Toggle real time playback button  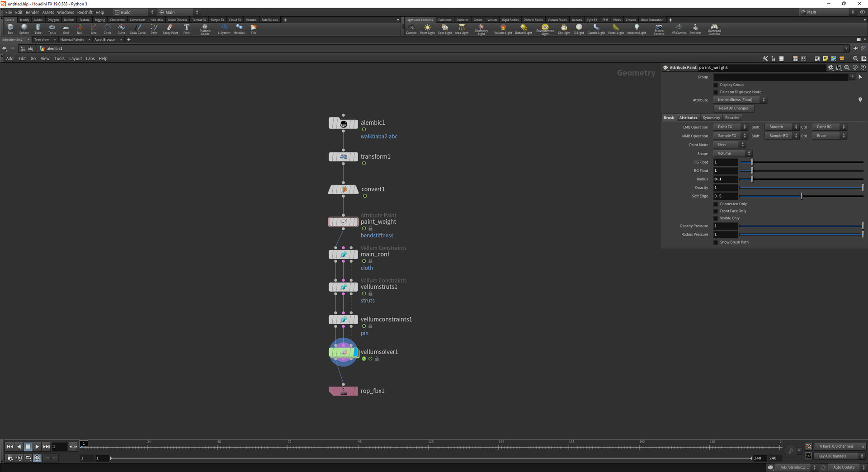click(37, 458)
